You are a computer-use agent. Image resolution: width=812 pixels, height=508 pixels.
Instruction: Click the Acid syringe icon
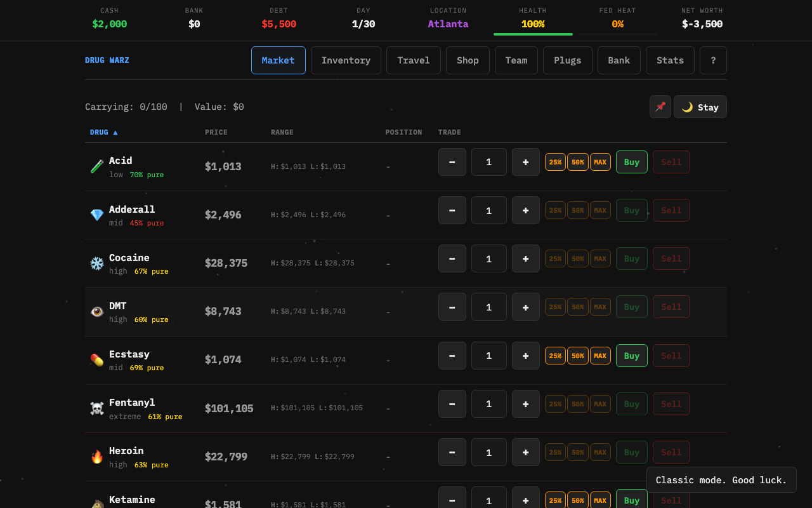(x=96, y=166)
